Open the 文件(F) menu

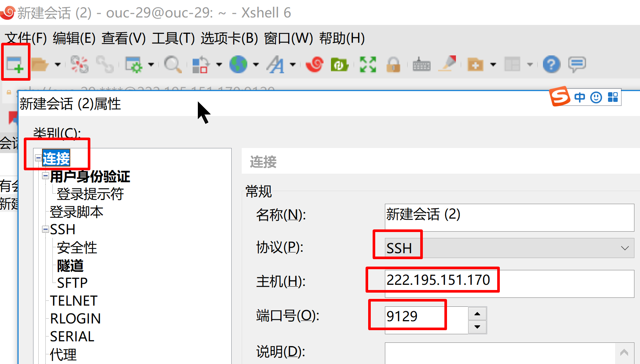pos(26,38)
